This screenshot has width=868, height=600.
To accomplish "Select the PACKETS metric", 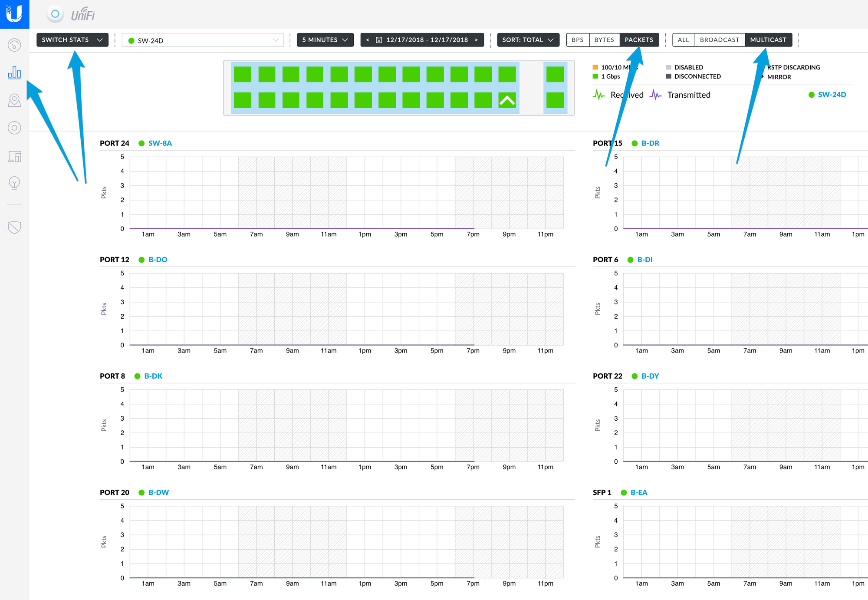I will (639, 40).
